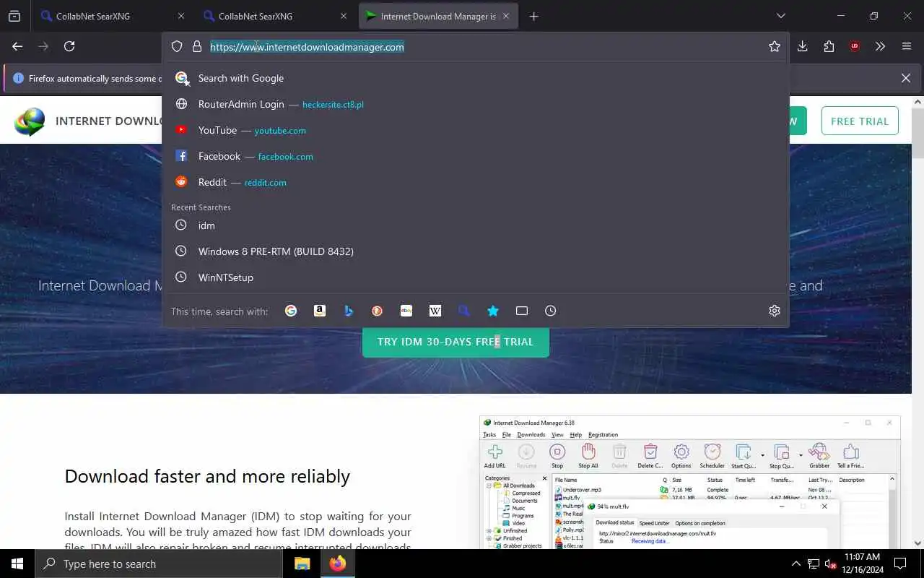Click the forward navigation arrow
This screenshot has height=578, width=924.
(43, 46)
